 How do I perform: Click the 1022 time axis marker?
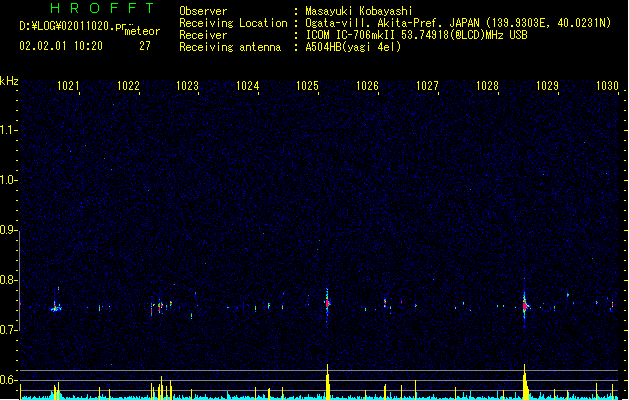[128, 86]
